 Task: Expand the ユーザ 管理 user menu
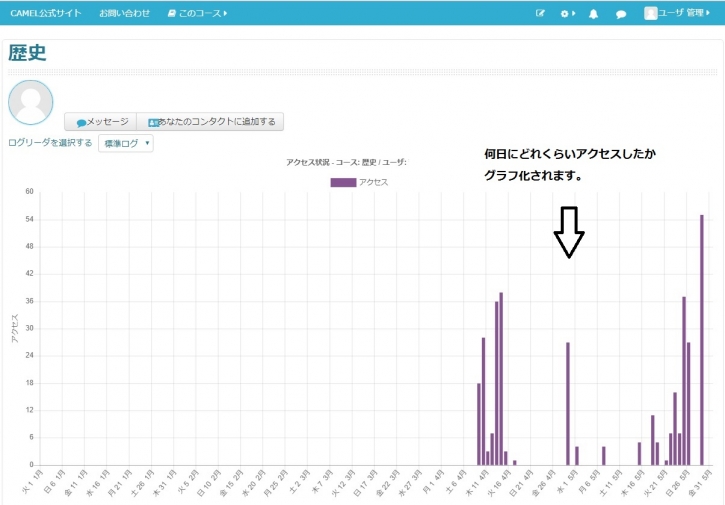point(684,13)
